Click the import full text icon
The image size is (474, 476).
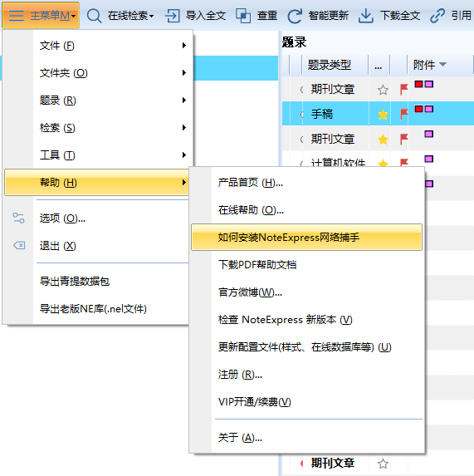[173, 16]
